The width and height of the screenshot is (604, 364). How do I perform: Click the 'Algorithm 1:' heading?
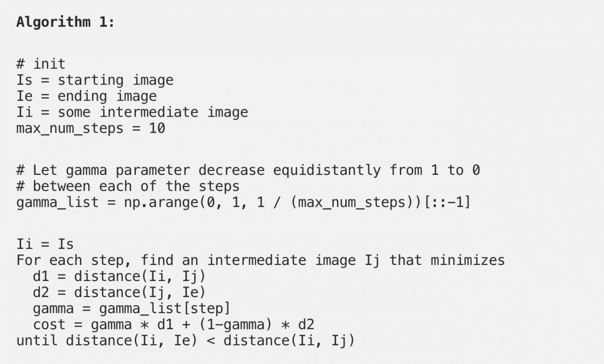point(65,23)
